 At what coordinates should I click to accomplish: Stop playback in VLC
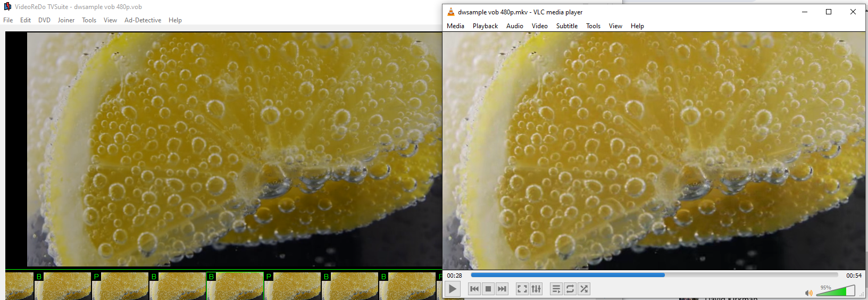point(488,289)
